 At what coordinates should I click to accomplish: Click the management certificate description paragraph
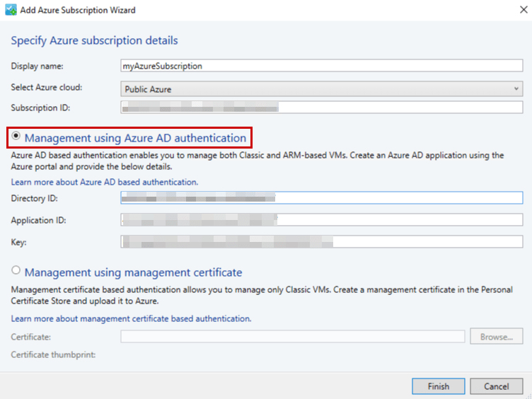click(x=262, y=295)
